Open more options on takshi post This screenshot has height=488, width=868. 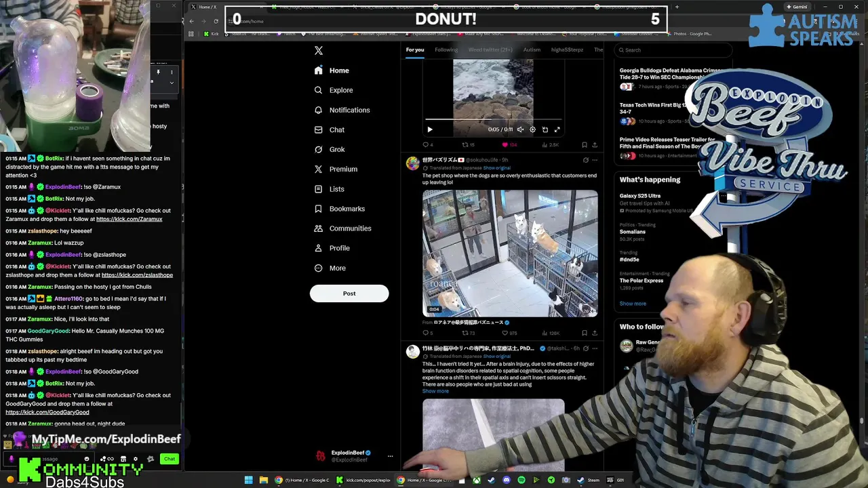(595, 348)
